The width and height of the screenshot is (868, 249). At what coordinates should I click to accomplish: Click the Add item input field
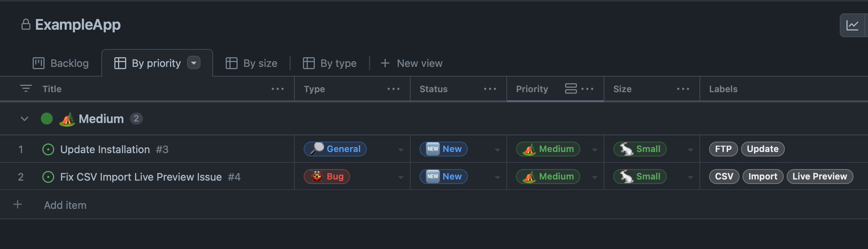tap(65, 205)
